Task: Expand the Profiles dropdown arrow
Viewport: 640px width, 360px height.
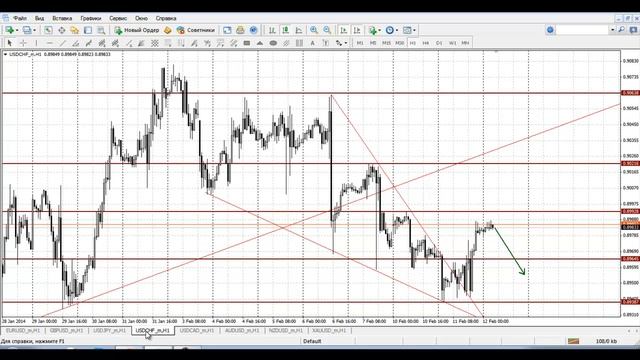Action: [34, 30]
